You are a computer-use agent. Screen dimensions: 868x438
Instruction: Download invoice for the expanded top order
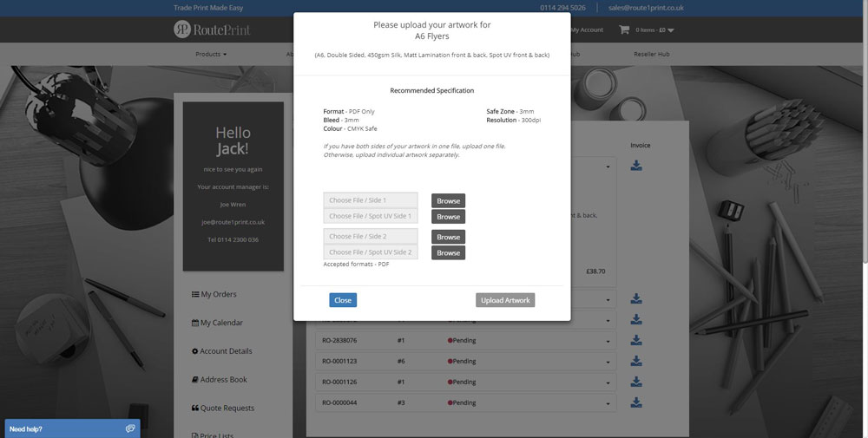point(636,166)
